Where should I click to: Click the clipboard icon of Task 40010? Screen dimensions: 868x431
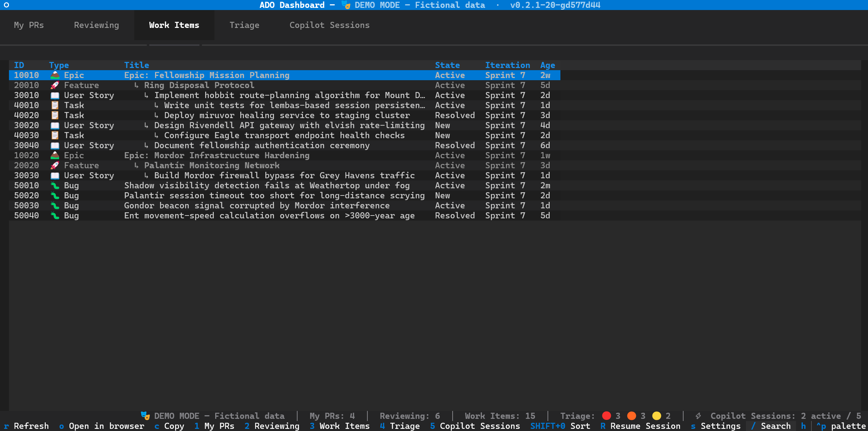pyautogui.click(x=55, y=105)
